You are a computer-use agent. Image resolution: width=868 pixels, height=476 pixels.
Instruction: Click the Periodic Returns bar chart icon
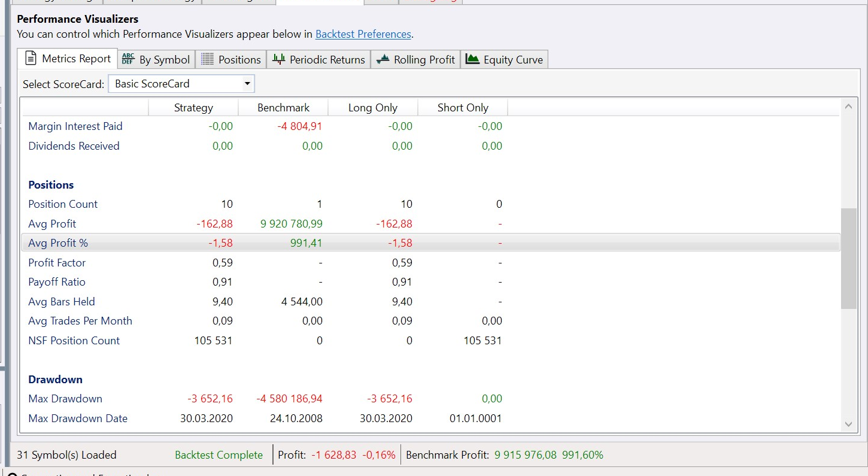[x=279, y=59]
